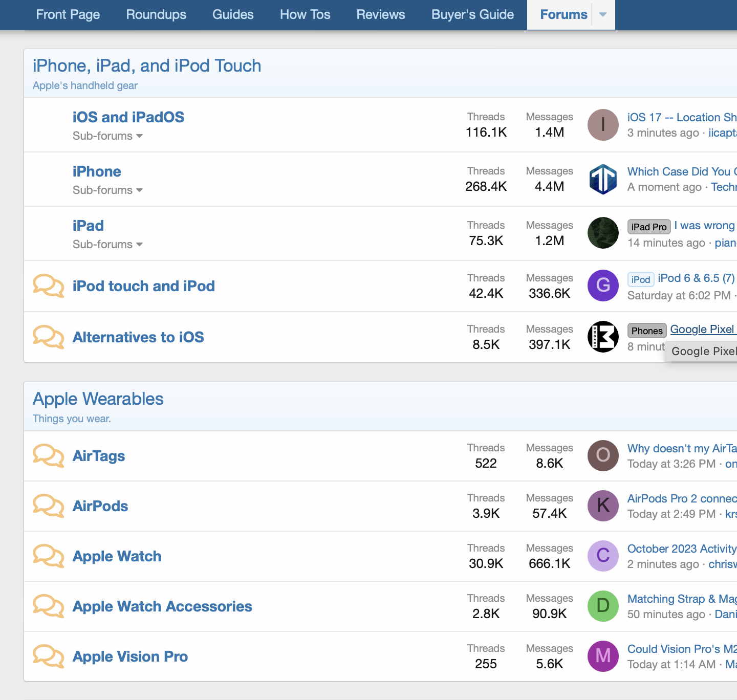
Task: Click the AirTags forum chat icon
Action: (49, 456)
